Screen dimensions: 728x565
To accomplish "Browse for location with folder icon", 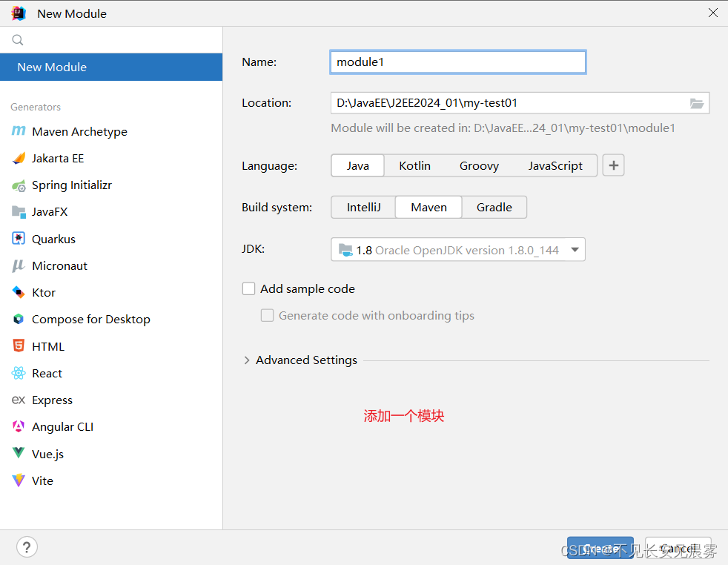I will (696, 103).
